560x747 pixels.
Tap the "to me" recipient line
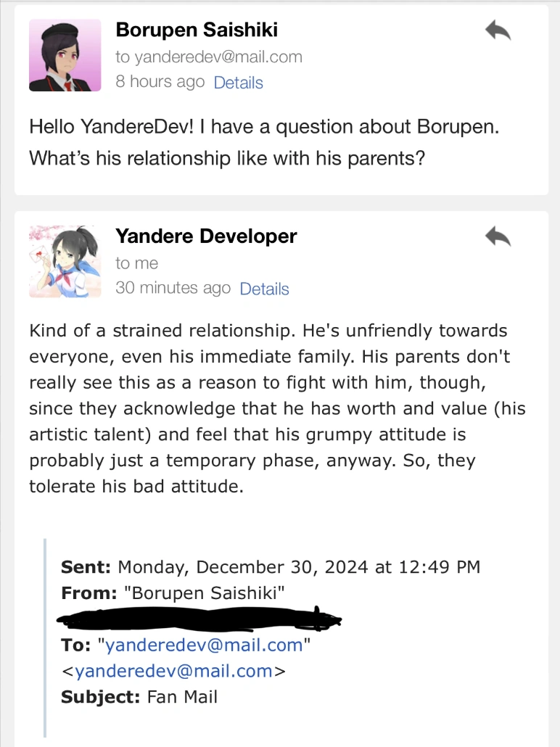(136, 263)
